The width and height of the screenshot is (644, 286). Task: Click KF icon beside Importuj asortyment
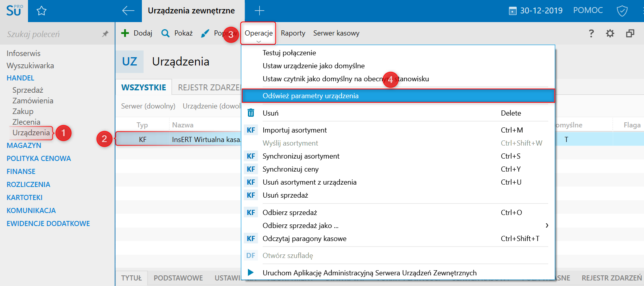[251, 130]
